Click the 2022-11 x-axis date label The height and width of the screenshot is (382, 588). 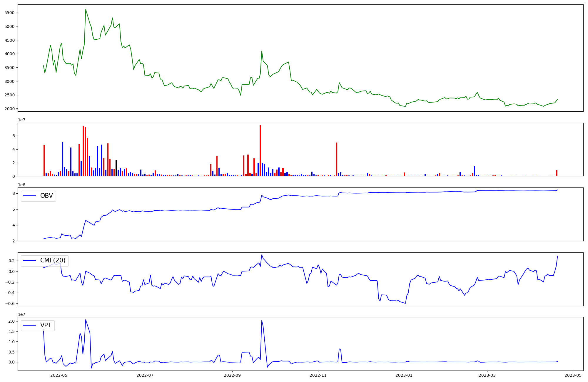[318, 375]
